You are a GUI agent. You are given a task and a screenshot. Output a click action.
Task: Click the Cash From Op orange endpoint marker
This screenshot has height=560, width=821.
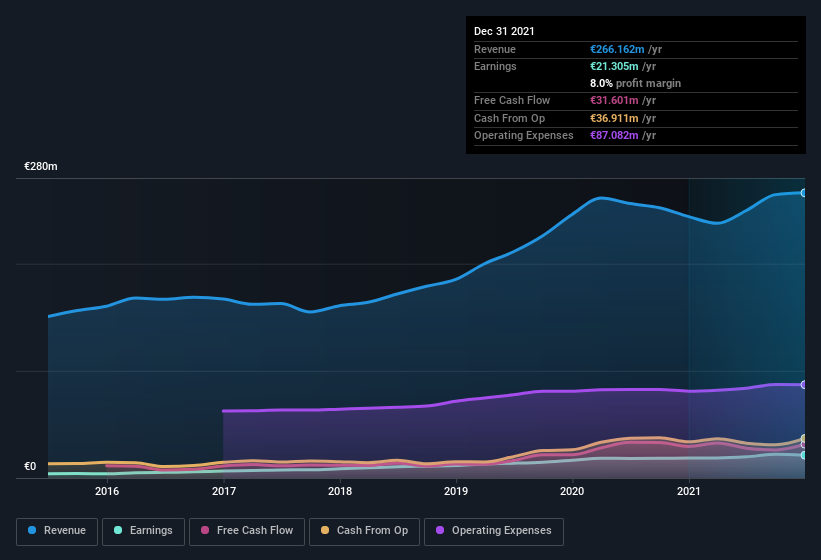coord(803,439)
